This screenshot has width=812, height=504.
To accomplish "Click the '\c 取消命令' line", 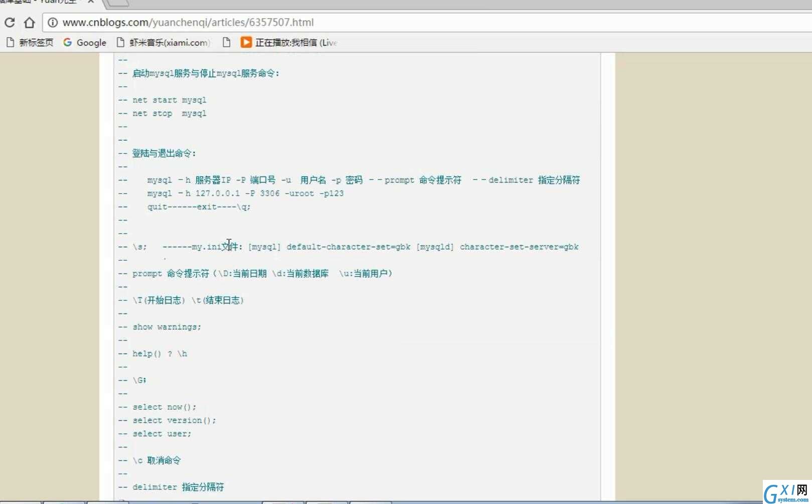I will pos(156,460).
